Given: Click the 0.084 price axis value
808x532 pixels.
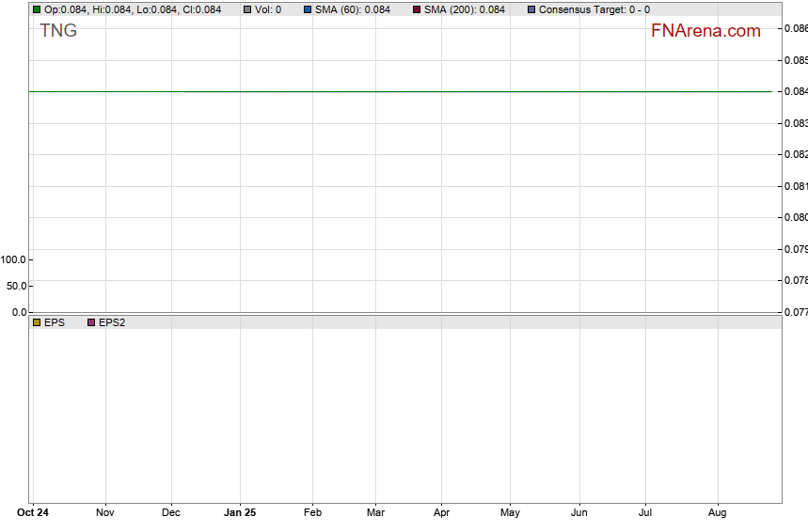Looking at the screenshot, I should click(795, 92).
